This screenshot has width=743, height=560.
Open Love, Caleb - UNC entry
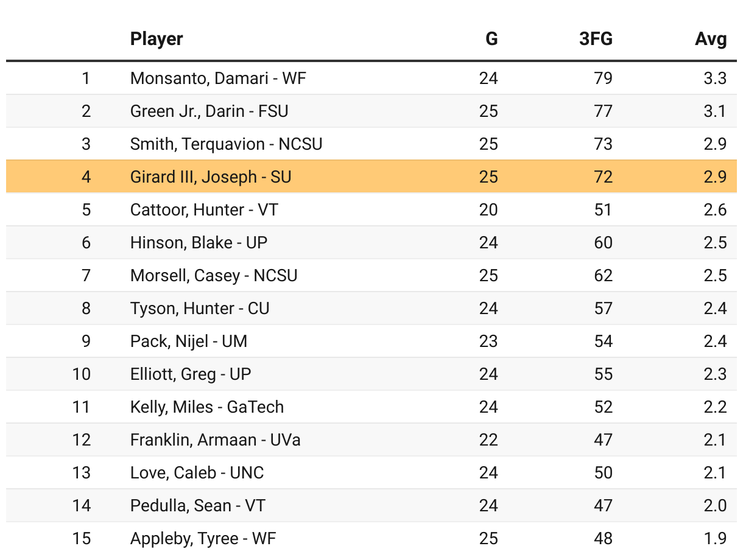(x=197, y=472)
